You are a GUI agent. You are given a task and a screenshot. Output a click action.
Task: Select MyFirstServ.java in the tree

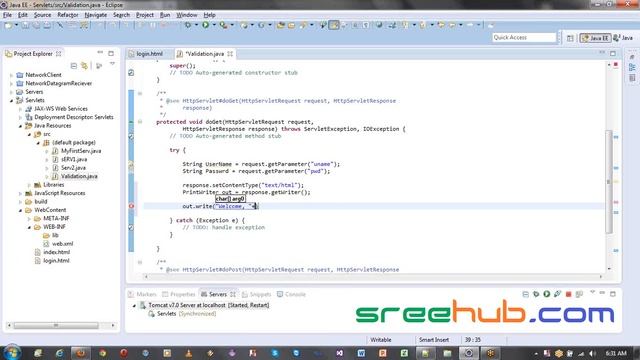coord(81,151)
